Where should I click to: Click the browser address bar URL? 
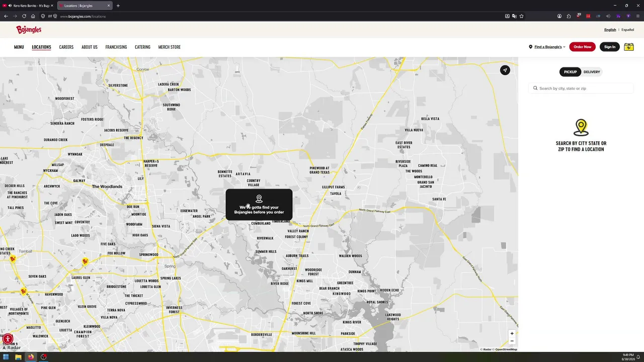83,16
